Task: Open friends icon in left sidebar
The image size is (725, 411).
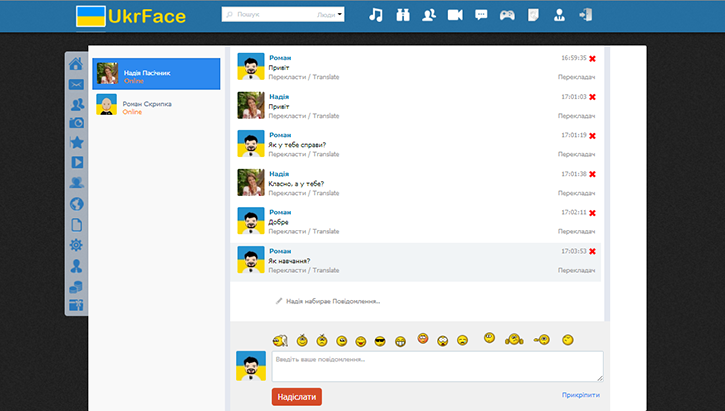Action: pos(76,104)
